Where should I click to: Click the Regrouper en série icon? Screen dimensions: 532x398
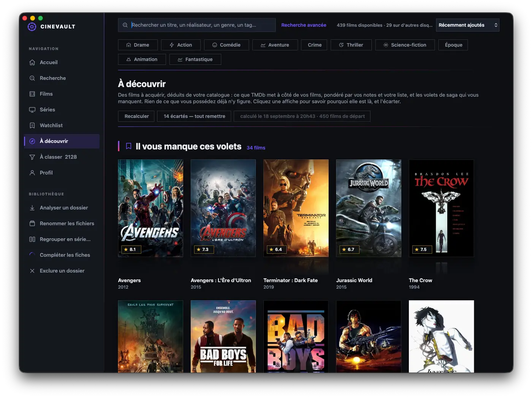[x=32, y=239]
